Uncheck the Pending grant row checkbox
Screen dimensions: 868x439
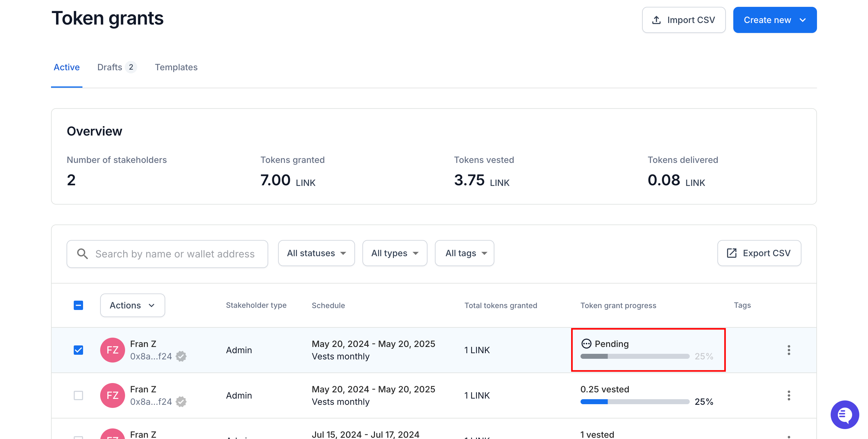[x=78, y=350]
